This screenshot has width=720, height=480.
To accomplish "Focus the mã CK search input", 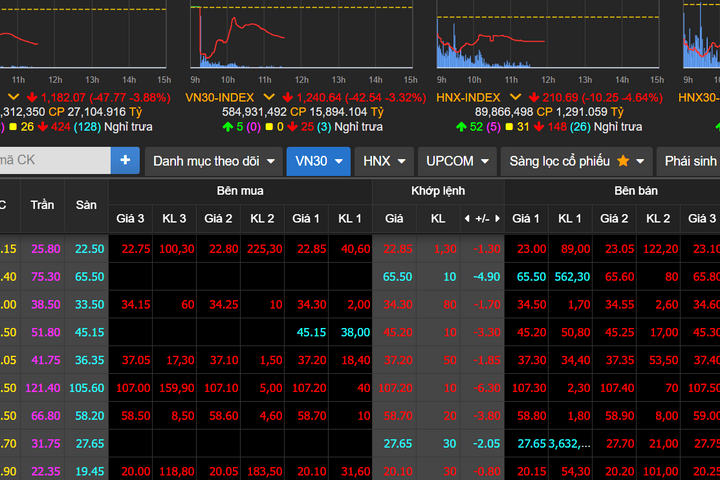I will [x=55, y=160].
